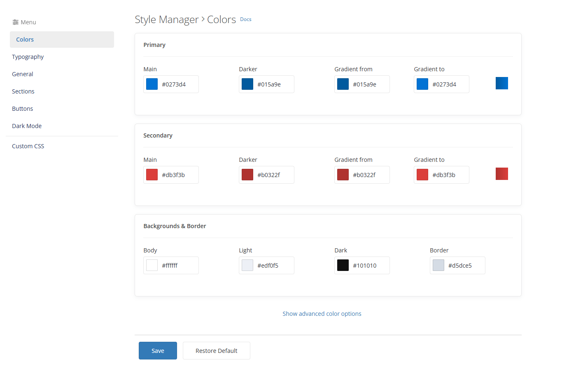Viewport: 569px width, 392px height.
Task: Open the Docs link
Action: [246, 19]
